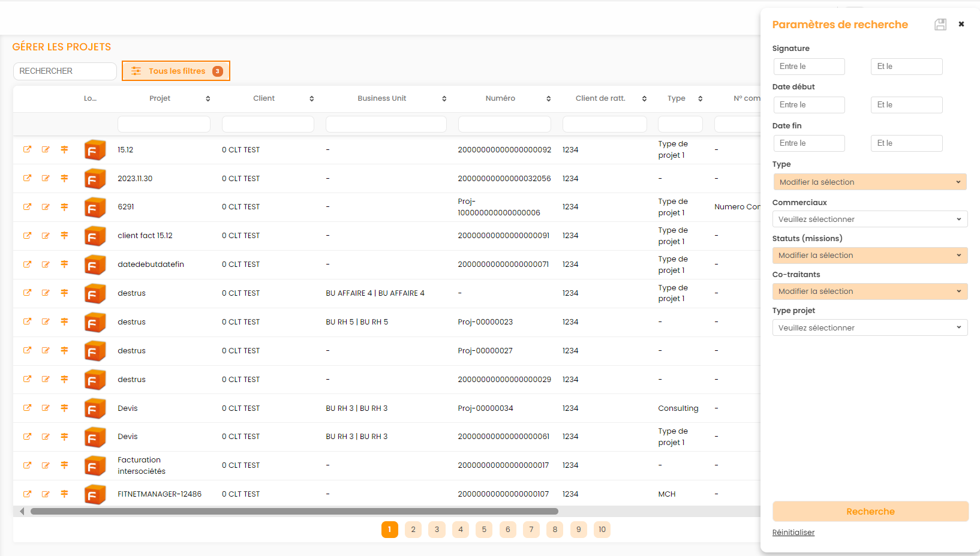This screenshot has height=556, width=980.
Task: Go to page 2 of results
Action: click(413, 530)
